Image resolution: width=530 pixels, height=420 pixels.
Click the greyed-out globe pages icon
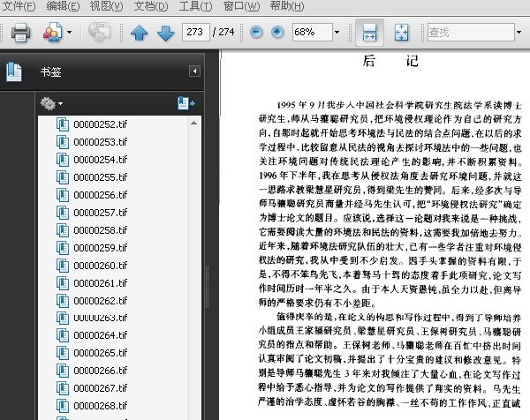99,33
